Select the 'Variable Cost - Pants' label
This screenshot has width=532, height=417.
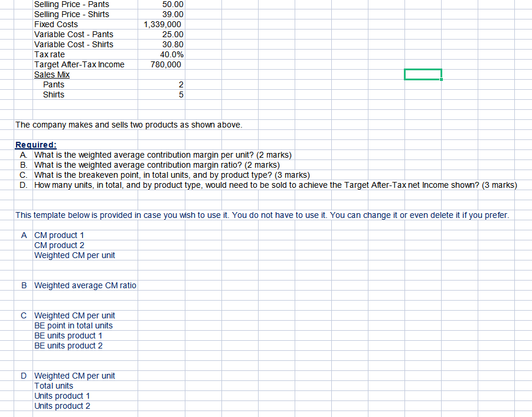click(x=74, y=34)
